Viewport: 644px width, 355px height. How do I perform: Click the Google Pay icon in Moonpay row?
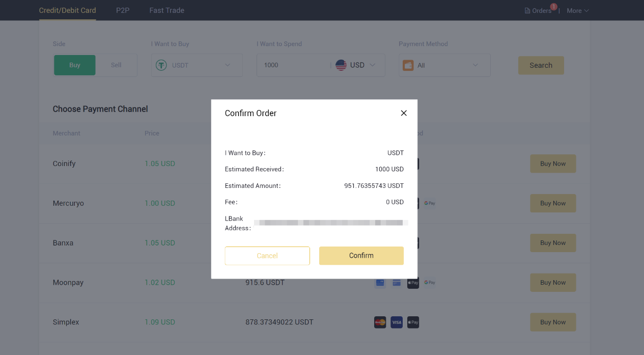click(x=429, y=282)
